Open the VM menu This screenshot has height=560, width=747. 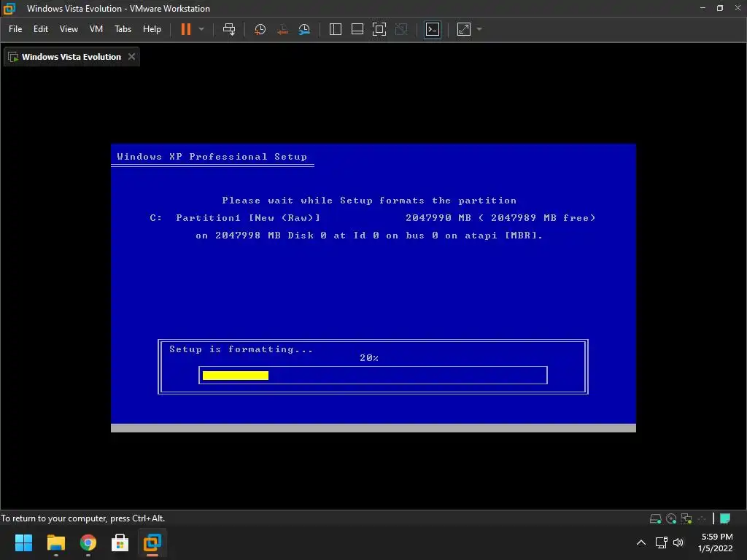96,29
